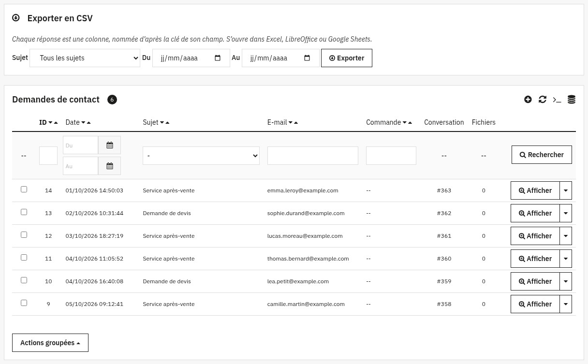This screenshot has width=588, height=364.
Task: Expand action menu for thomas.bernard row
Action: coord(566,259)
